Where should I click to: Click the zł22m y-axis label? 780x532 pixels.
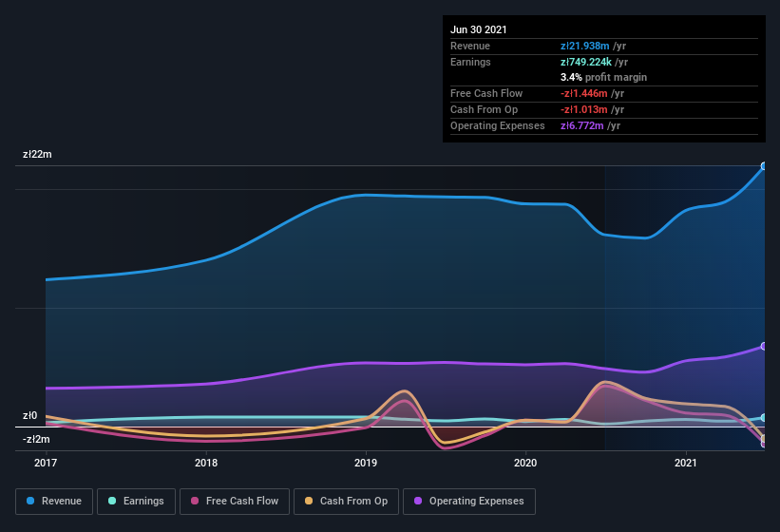[x=37, y=154]
